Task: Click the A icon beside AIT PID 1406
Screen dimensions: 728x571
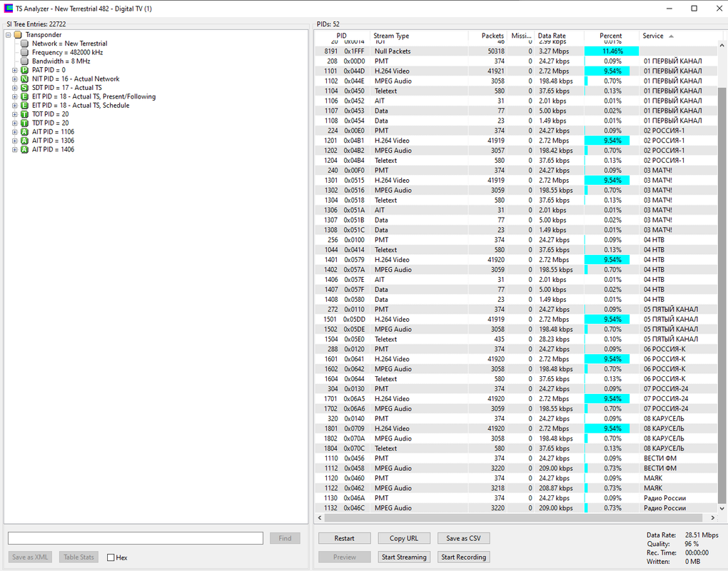Action: (x=24, y=149)
